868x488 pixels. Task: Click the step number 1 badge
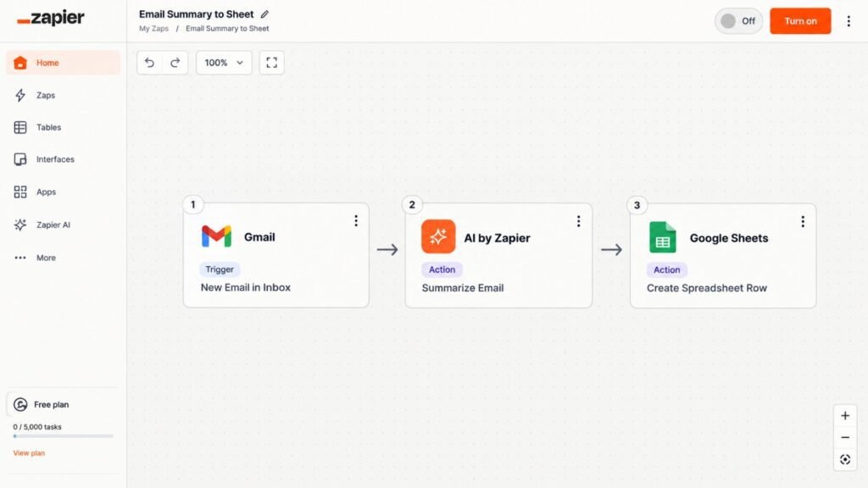pos(192,205)
